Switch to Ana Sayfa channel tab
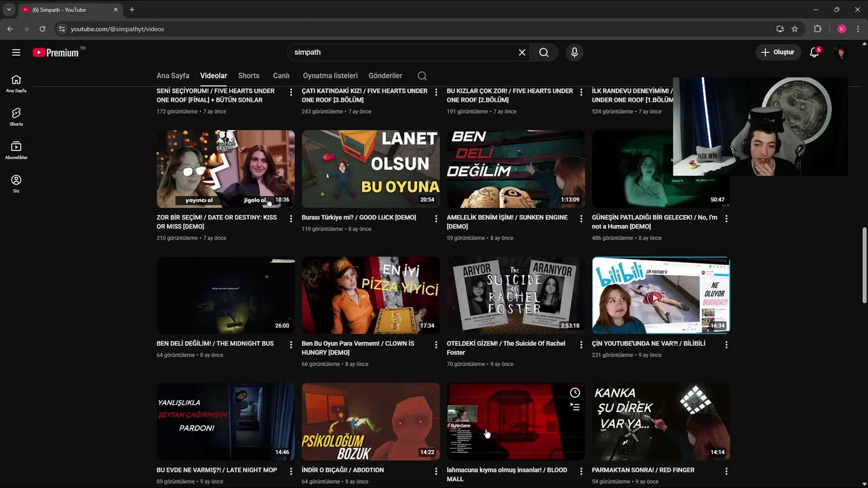Viewport: 868px width, 488px height. pos(173,76)
